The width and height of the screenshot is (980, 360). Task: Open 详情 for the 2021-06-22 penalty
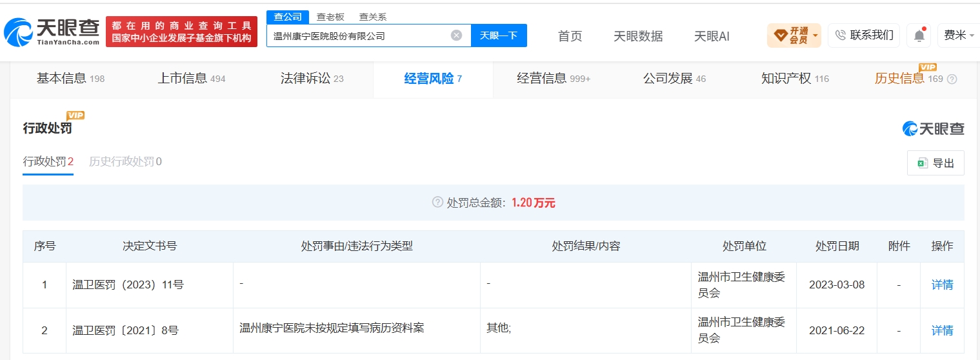point(942,330)
